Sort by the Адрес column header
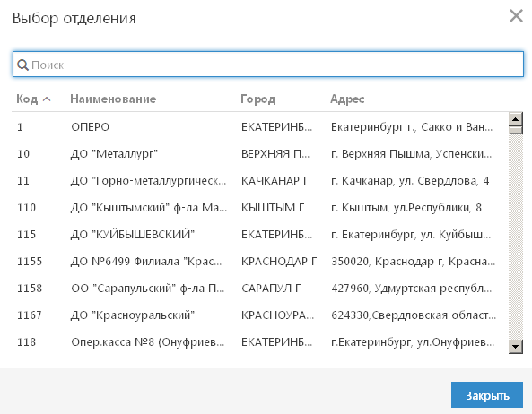 coord(347,99)
